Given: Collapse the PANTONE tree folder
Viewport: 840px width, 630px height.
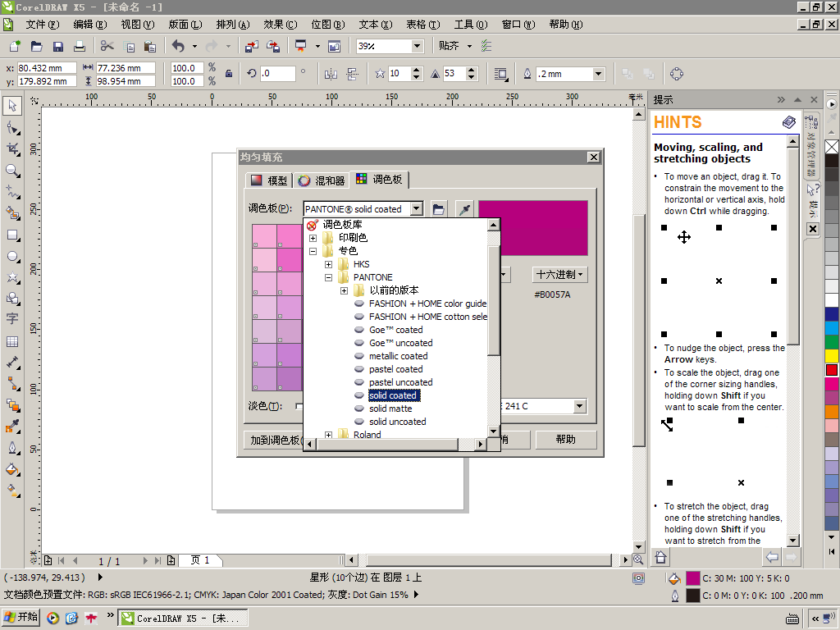Looking at the screenshot, I should coord(328,277).
